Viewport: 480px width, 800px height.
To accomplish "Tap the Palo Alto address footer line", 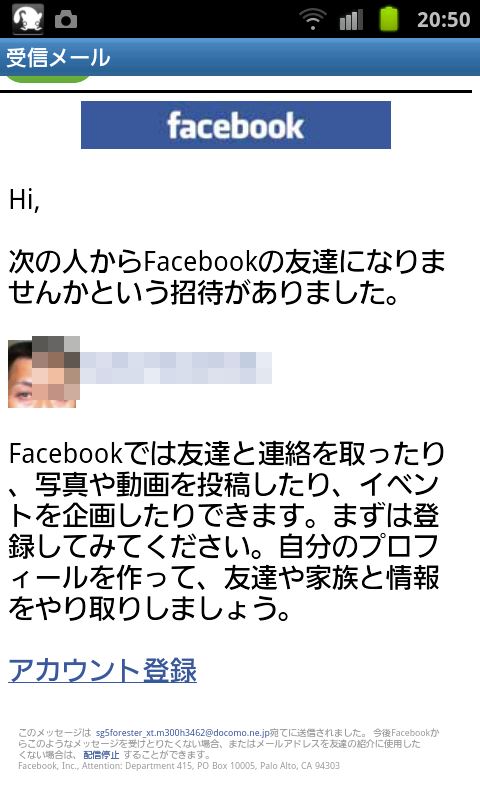I will 179,766.
